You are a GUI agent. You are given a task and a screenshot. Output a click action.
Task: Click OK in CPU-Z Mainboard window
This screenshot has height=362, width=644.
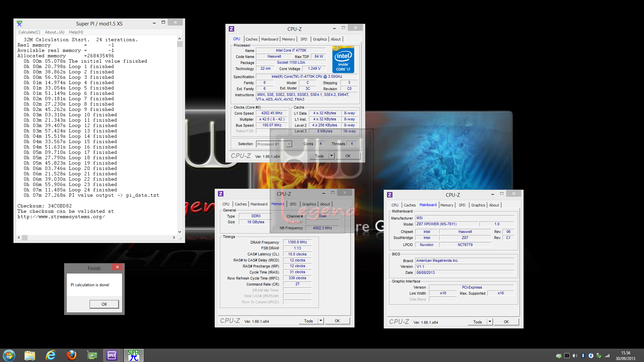tap(506, 322)
